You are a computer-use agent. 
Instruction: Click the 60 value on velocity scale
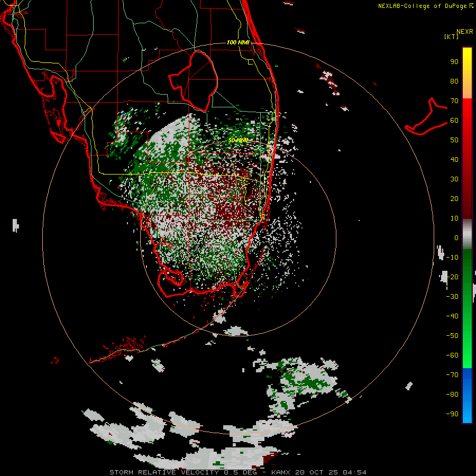coord(454,121)
